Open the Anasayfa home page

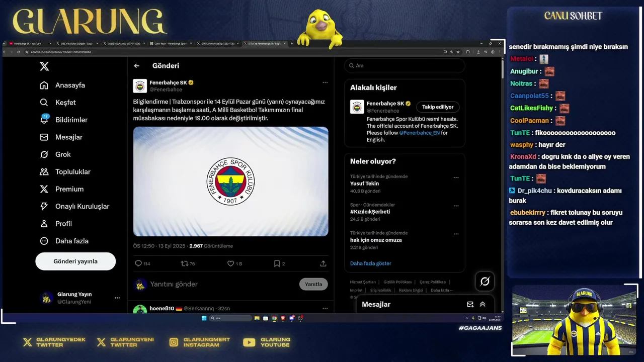coord(62,85)
